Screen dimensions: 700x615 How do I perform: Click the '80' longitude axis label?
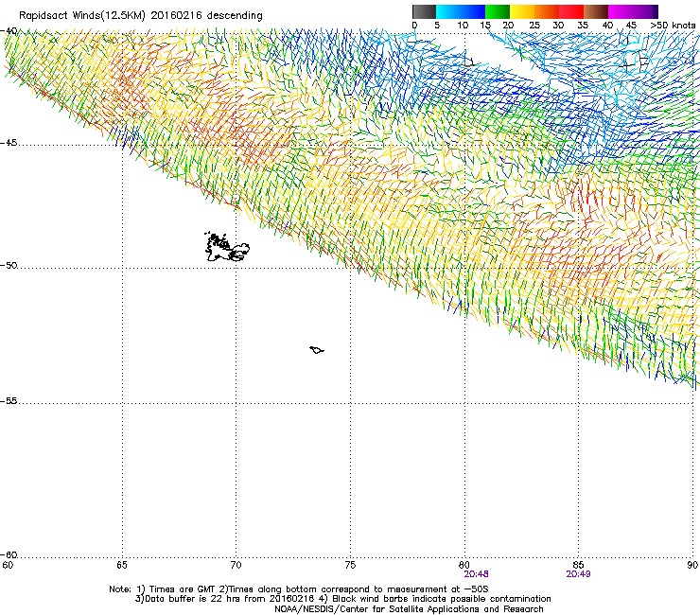pos(464,565)
